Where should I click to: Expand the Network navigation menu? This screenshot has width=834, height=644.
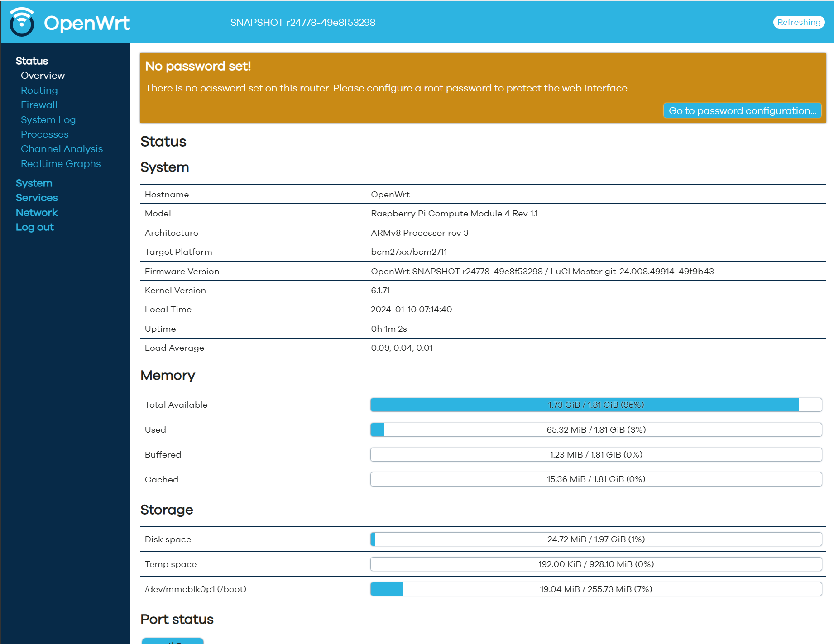coord(37,212)
